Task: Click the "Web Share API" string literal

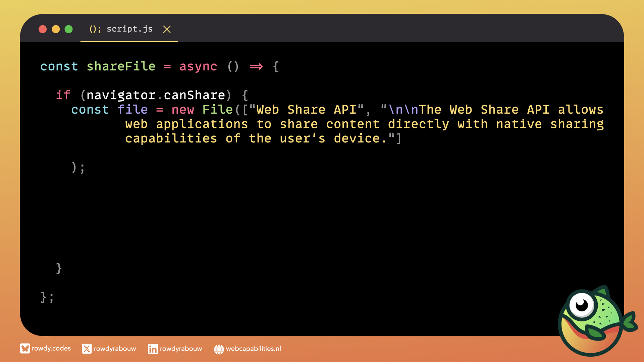Action: tap(306, 110)
